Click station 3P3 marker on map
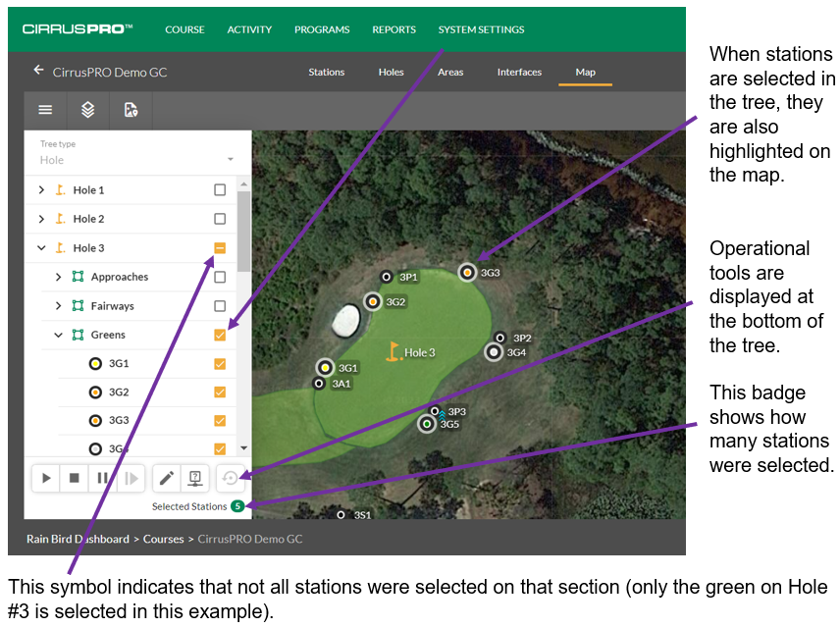Image resolution: width=840 pixels, height=628 pixels. 435,411
